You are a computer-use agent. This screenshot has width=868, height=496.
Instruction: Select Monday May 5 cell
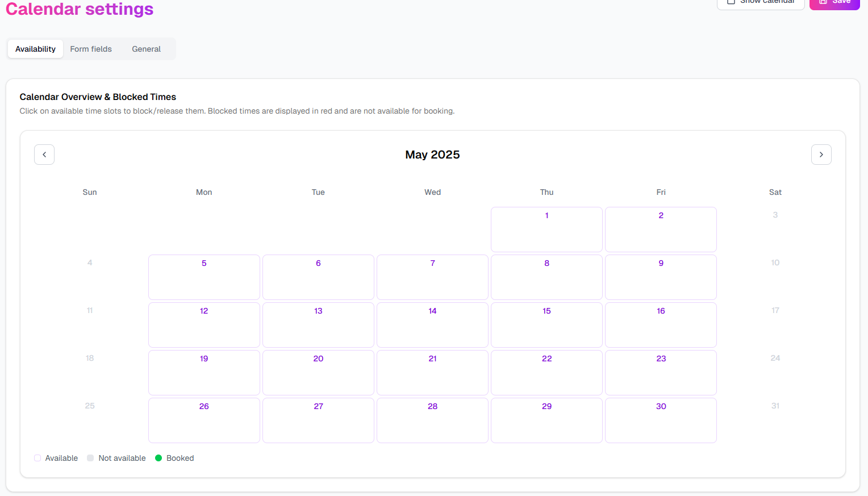tap(204, 277)
